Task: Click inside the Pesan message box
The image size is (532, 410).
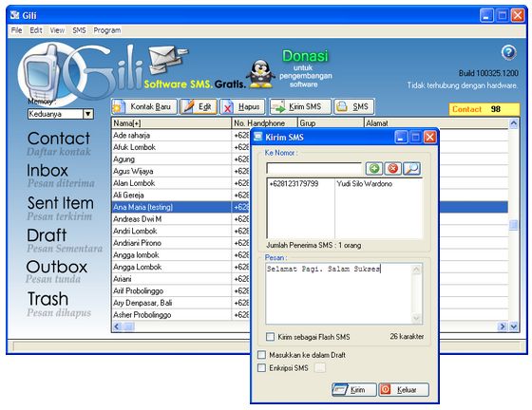Action: coord(338,293)
